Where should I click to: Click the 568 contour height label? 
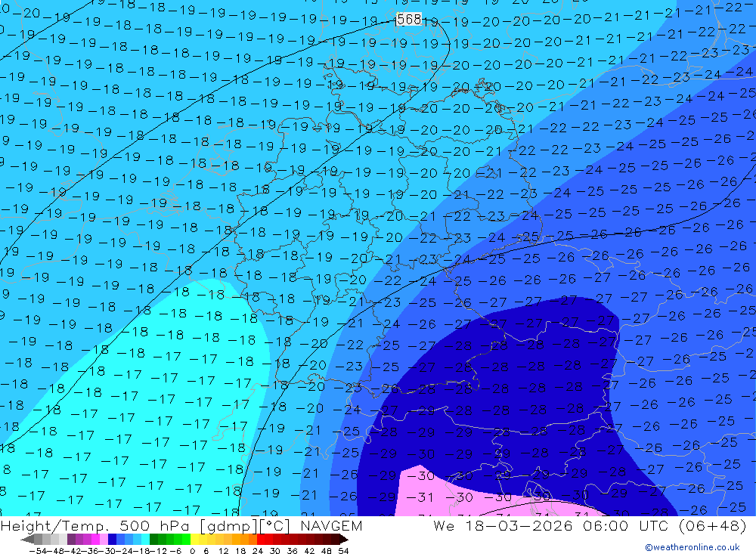tap(409, 20)
